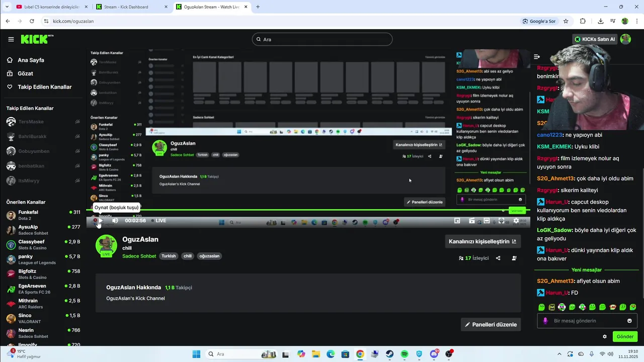Collapse the chat panel arrow
This screenshot has width=644, height=362.
(x=537, y=57)
